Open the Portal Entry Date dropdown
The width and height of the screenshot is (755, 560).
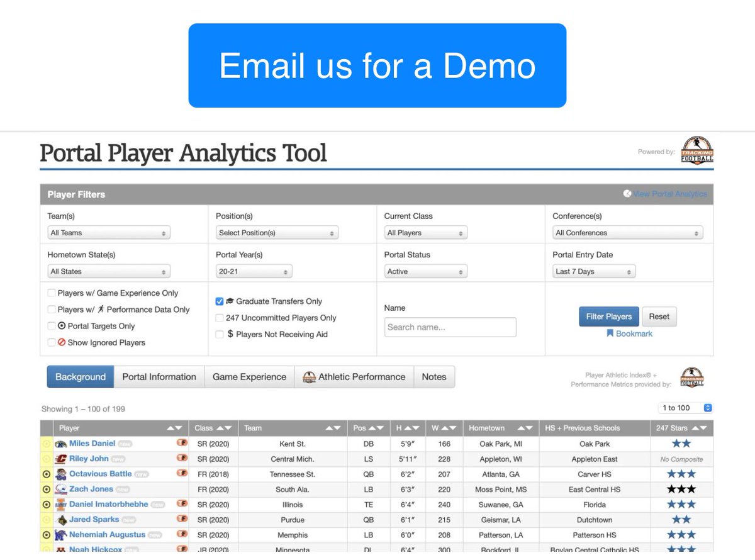point(594,272)
